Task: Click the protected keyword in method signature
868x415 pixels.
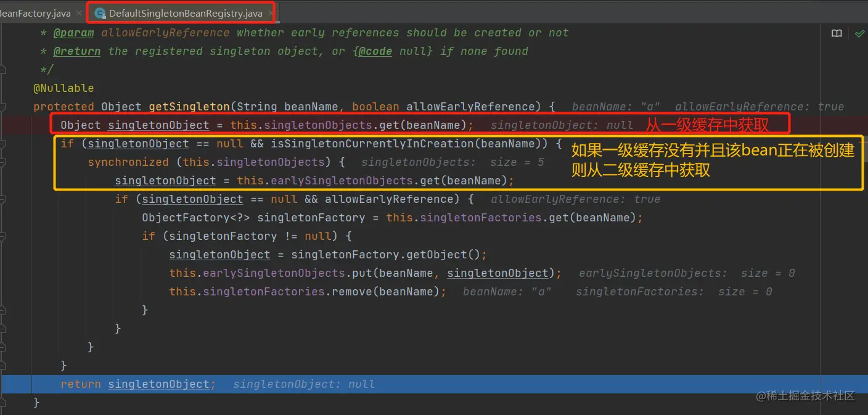Action: pyautogui.click(x=63, y=107)
